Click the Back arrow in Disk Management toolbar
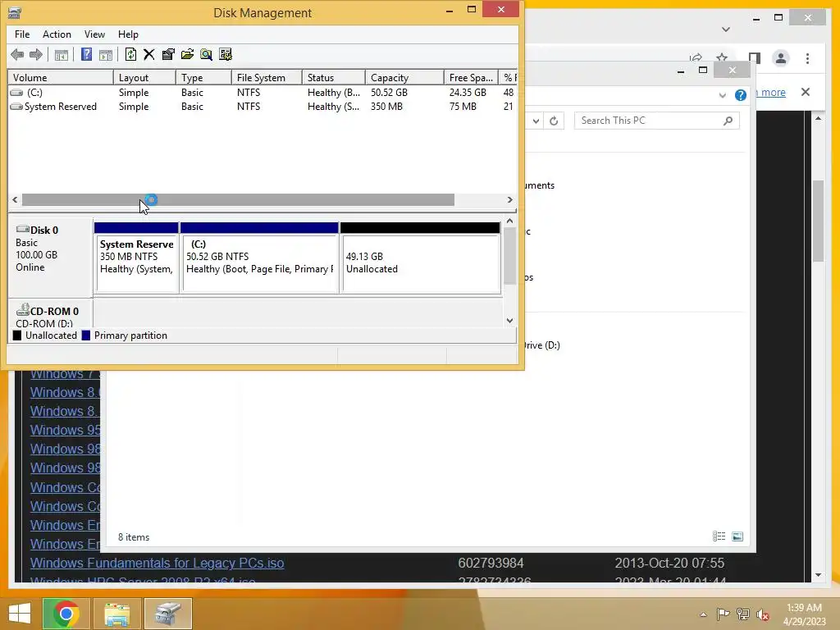Image resolution: width=840 pixels, height=630 pixels. click(x=17, y=55)
